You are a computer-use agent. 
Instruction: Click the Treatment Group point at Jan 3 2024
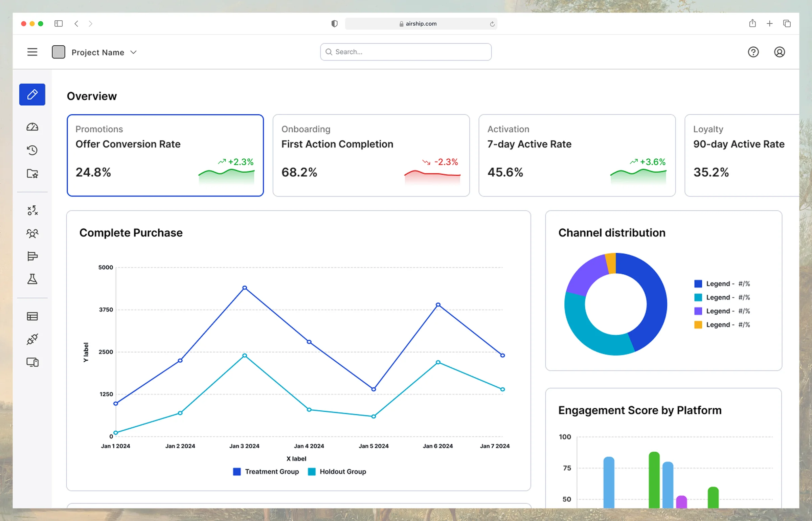(x=245, y=288)
